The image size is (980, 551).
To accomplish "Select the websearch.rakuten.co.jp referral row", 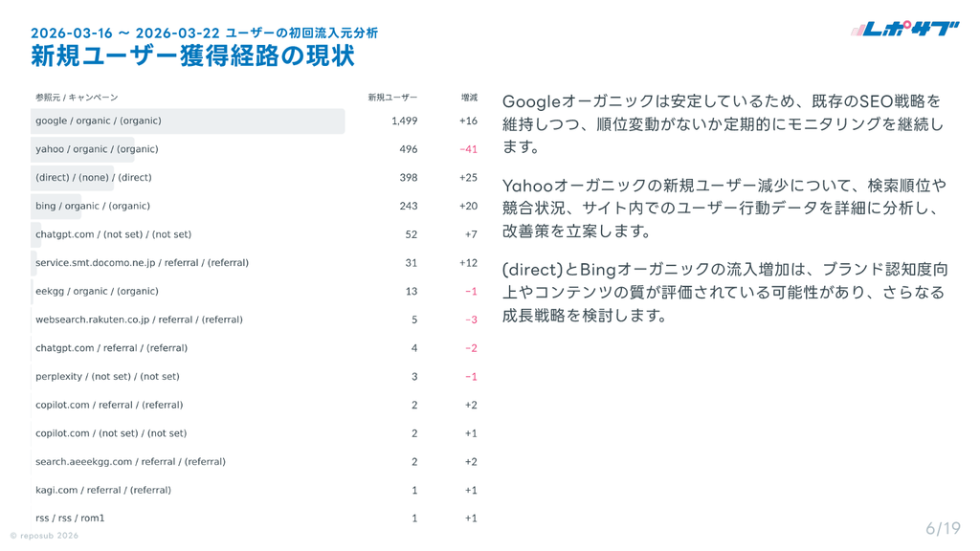I will pyautogui.click(x=254, y=320).
